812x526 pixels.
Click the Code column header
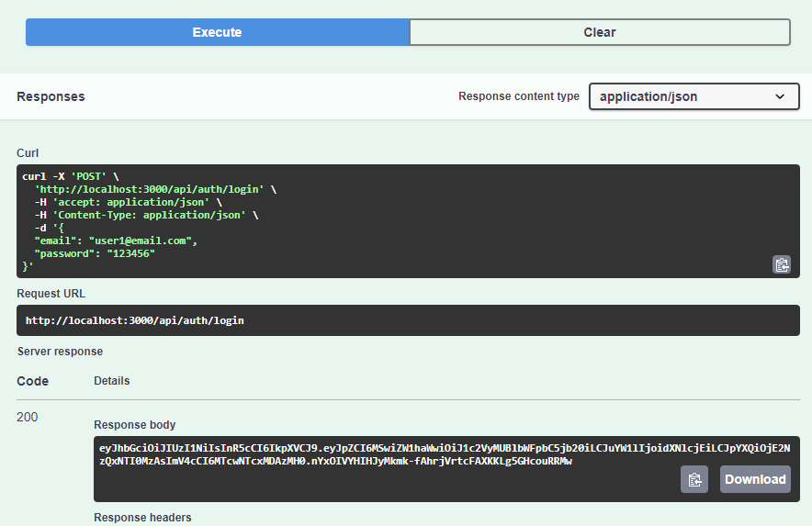pyautogui.click(x=33, y=381)
